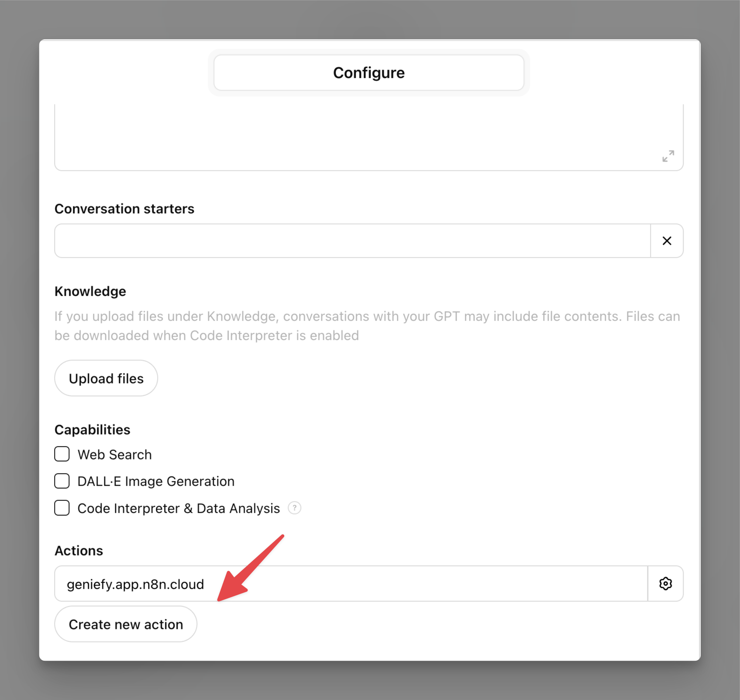Check the Code Interpreter & Data Analysis box

coord(62,508)
